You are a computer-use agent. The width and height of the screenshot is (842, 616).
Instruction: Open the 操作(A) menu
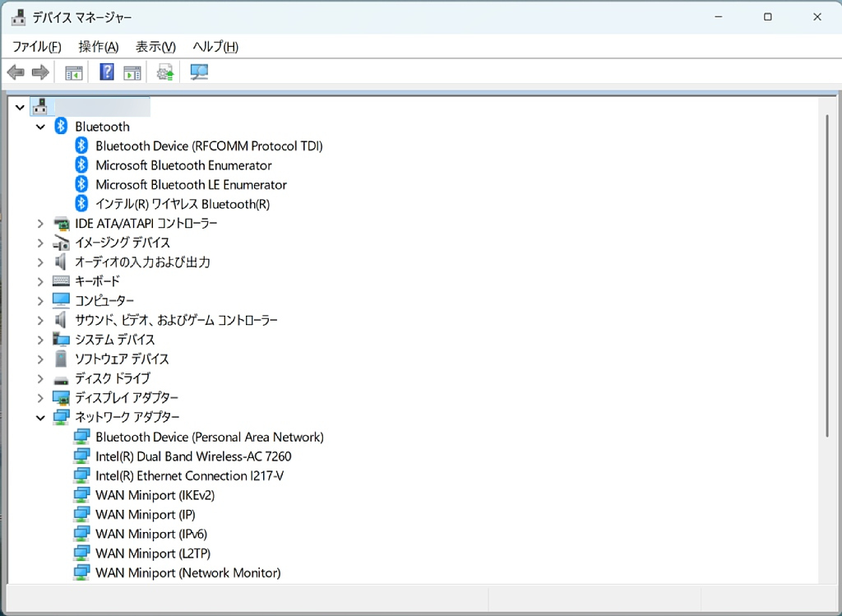99,47
